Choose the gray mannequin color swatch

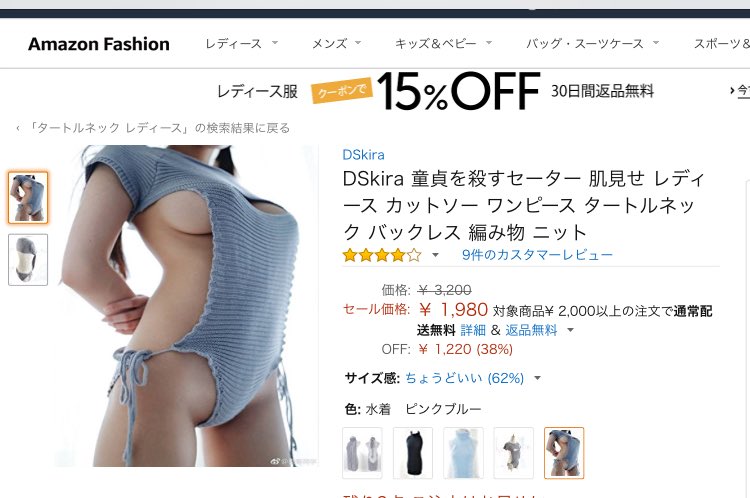click(513, 453)
